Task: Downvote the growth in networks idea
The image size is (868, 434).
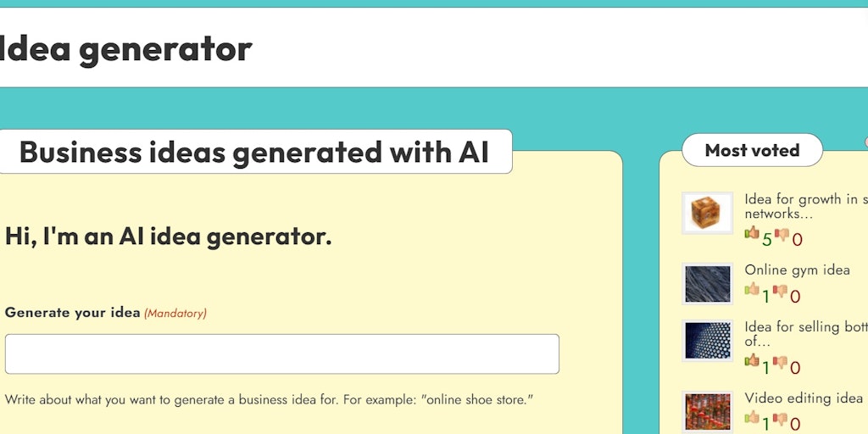Action: (782, 235)
